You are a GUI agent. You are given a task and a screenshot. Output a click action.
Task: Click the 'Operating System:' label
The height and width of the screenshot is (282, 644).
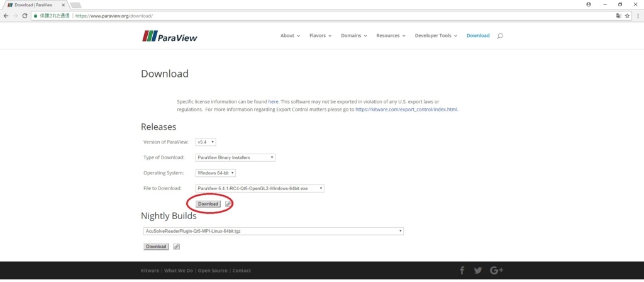164,173
